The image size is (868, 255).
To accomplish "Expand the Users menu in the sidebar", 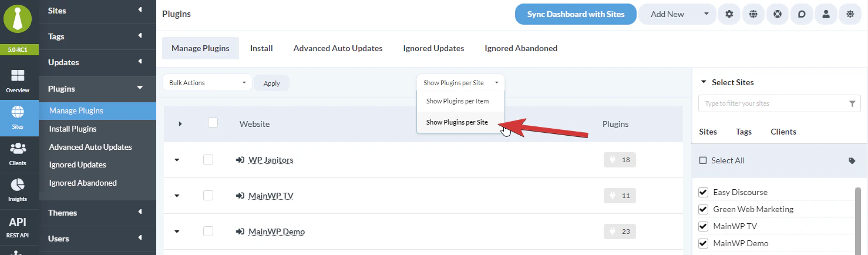I will pos(97,239).
